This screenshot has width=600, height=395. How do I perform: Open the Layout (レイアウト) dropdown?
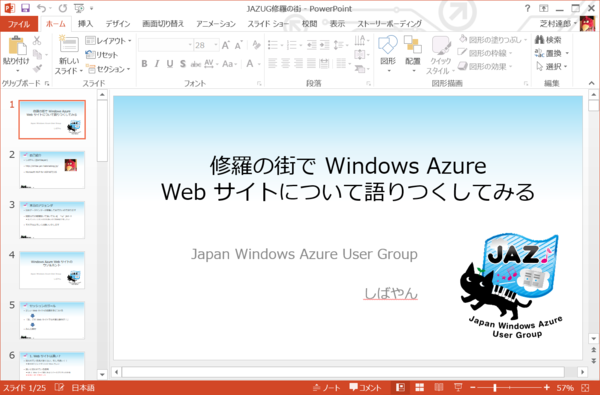point(109,41)
